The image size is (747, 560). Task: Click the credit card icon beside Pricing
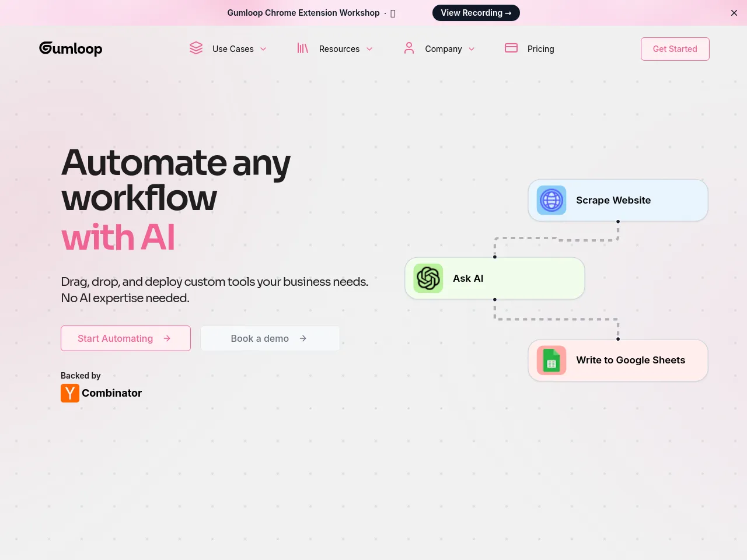click(x=511, y=48)
